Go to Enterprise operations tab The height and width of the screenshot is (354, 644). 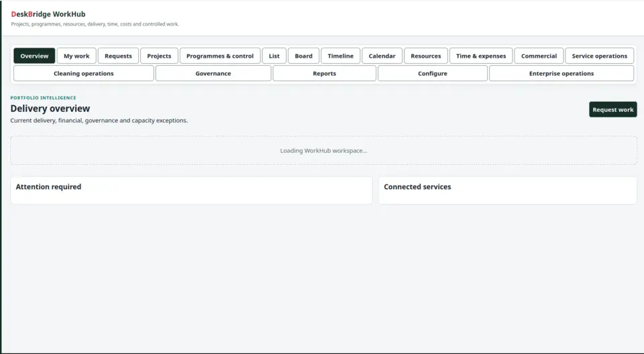561,74
